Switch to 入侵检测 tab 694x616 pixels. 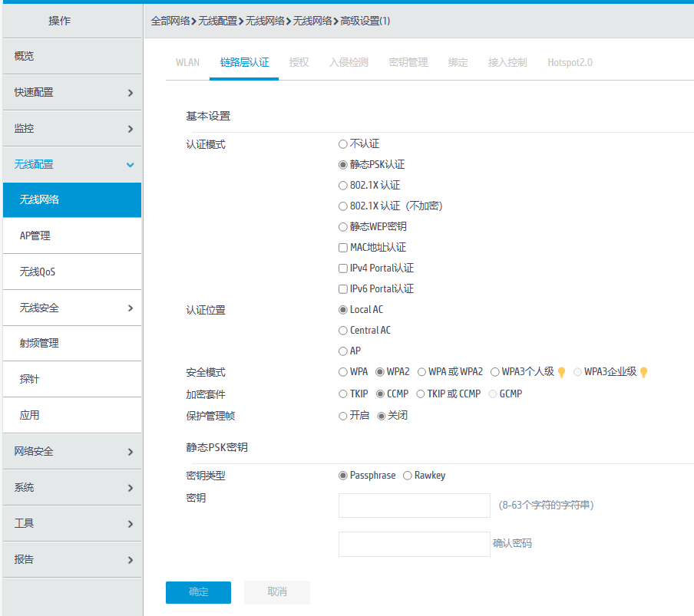click(x=349, y=63)
